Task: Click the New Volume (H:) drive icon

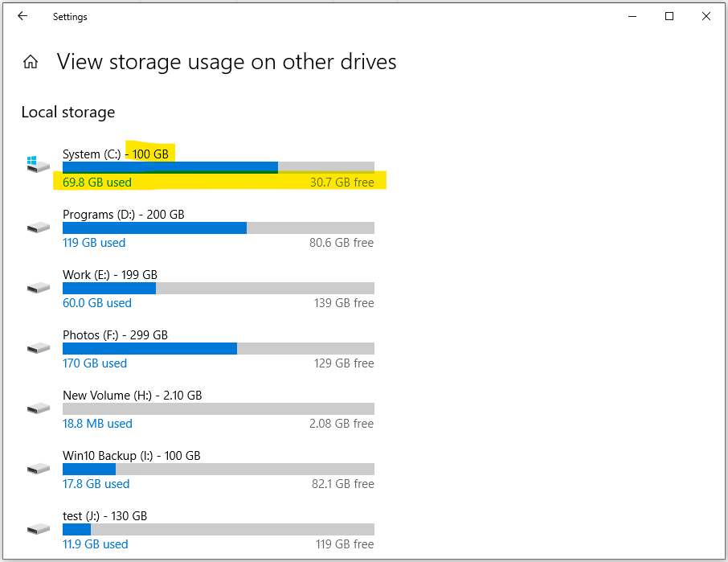Action: [x=38, y=408]
